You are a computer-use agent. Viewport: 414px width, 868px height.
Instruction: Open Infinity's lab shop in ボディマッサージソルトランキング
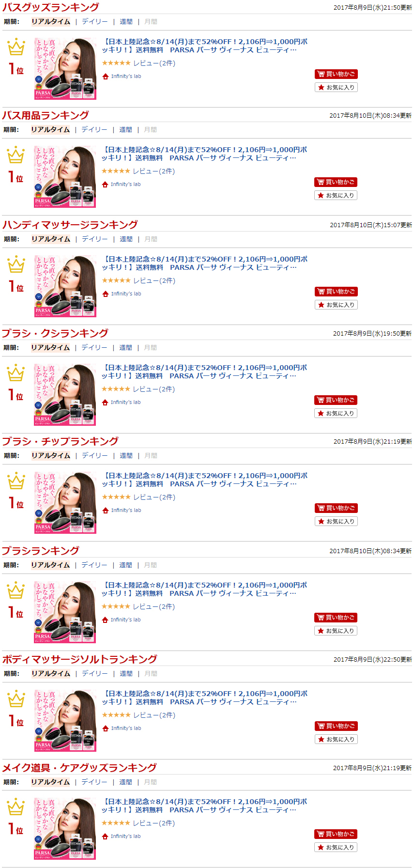tap(126, 728)
